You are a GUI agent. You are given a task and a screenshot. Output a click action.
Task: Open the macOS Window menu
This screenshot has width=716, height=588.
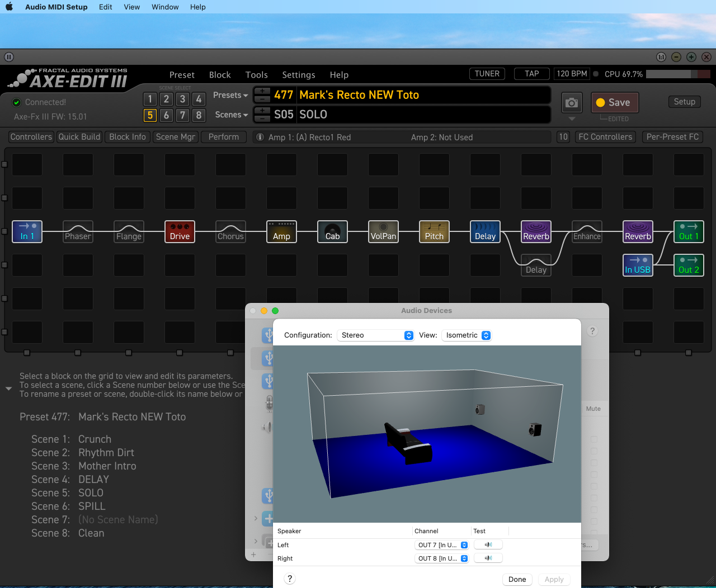165,7
